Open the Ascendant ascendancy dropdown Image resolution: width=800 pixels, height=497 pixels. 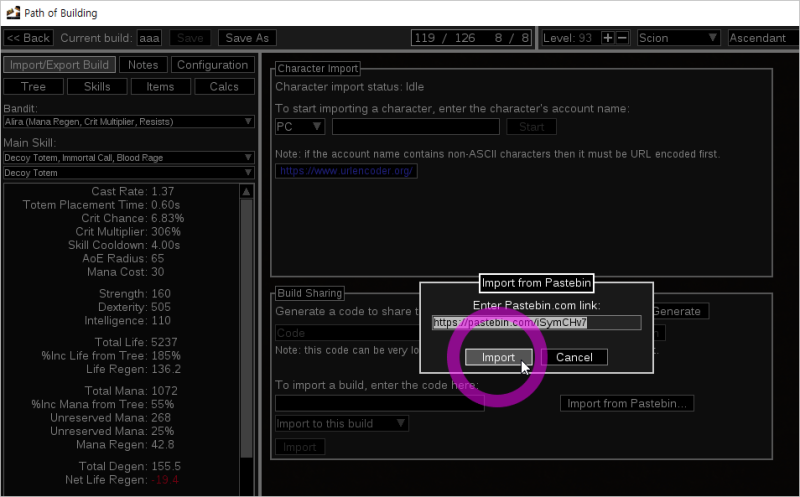click(763, 38)
